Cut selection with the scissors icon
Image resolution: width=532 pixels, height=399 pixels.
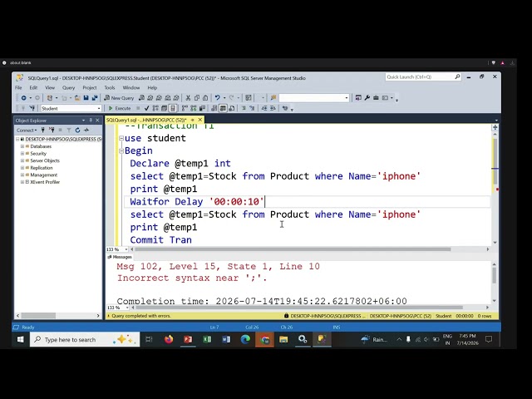tap(188, 98)
